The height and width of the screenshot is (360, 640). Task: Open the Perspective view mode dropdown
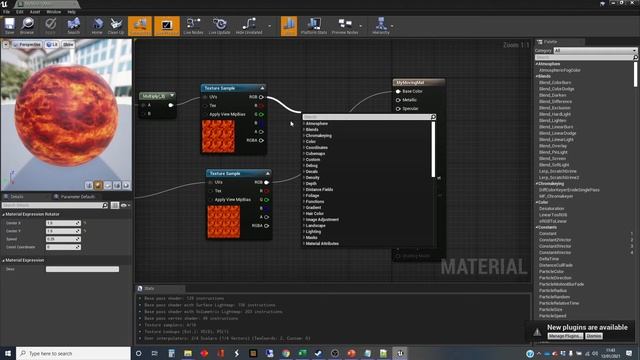27,44
